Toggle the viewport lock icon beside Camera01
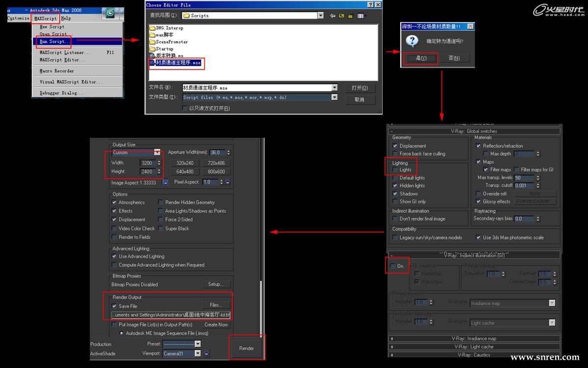The image size is (588, 368). coord(206,353)
